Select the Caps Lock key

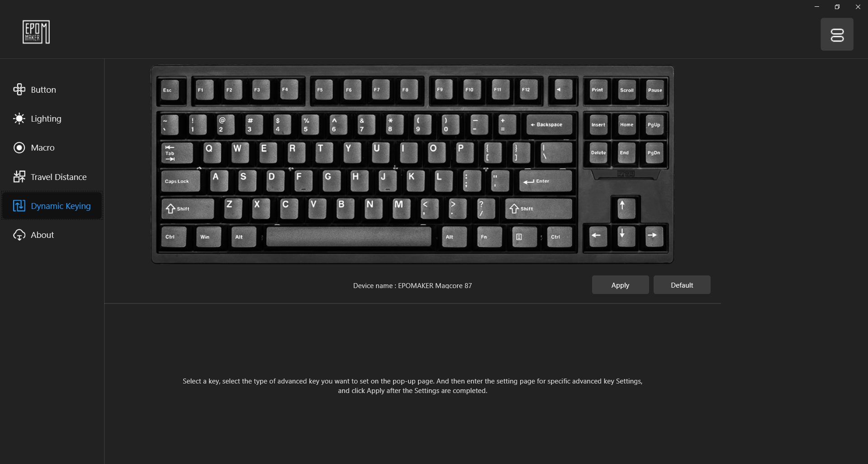coord(180,181)
